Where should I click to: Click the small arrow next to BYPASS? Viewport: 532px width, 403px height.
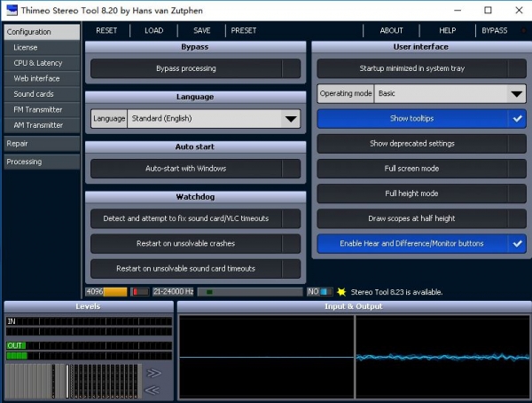[x=521, y=30]
